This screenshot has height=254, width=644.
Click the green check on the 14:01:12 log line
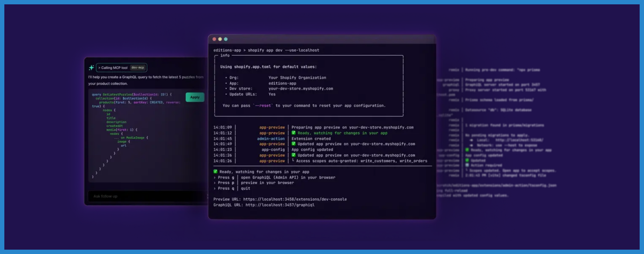coord(294,133)
